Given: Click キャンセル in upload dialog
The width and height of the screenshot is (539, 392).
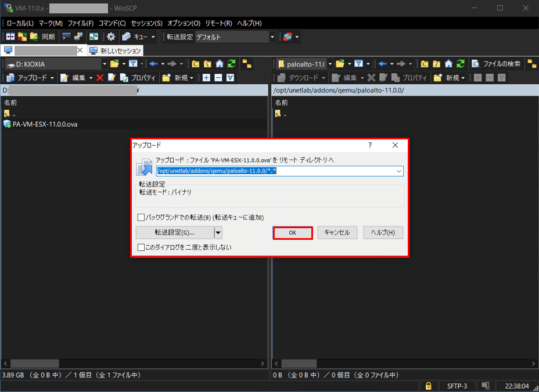Looking at the screenshot, I should click(337, 233).
